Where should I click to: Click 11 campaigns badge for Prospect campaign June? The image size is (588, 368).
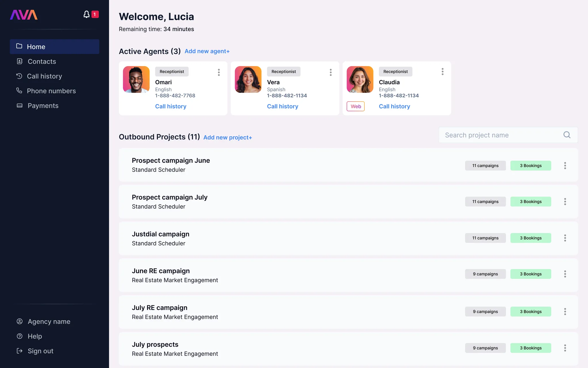coord(486,166)
